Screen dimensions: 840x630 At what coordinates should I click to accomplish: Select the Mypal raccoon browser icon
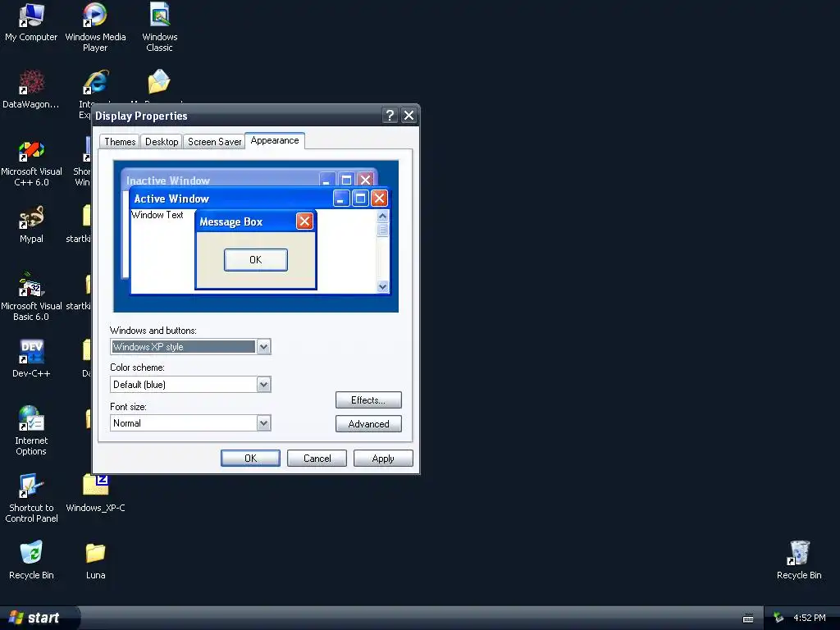coord(31,225)
